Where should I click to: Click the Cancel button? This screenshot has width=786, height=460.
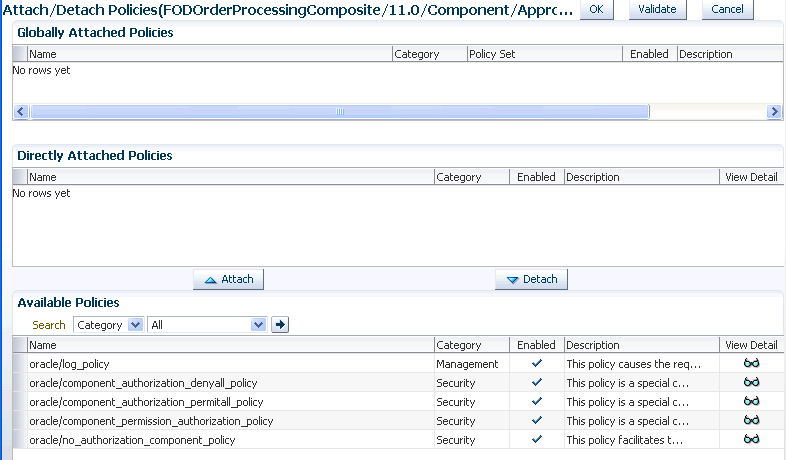point(727,10)
